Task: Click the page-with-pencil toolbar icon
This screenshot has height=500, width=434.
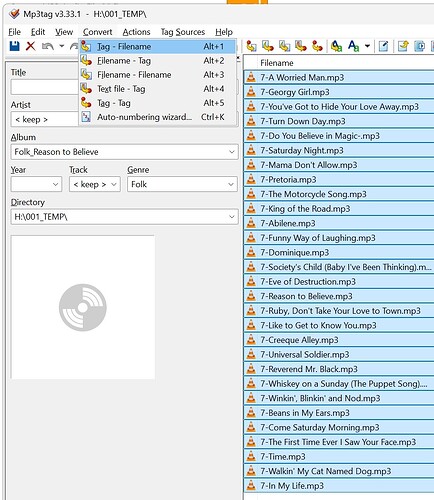Action: 383,46
